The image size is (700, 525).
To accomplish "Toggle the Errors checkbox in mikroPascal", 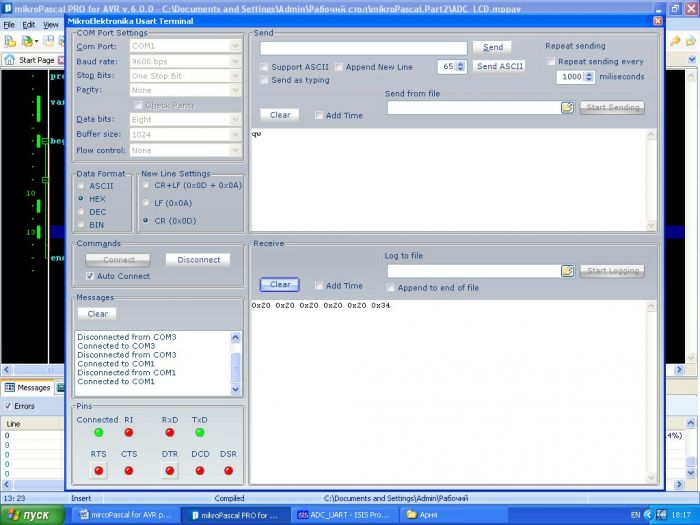I will click(x=8, y=406).
